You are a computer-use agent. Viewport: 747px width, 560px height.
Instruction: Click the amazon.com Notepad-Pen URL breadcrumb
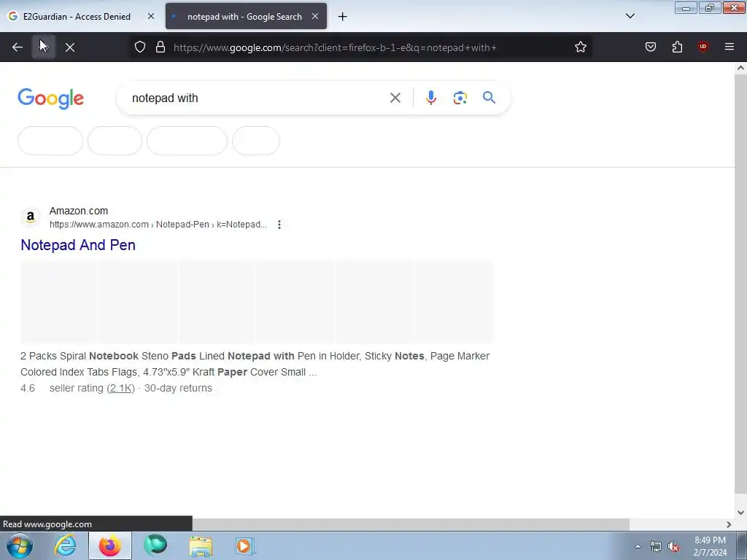[158, 225]
